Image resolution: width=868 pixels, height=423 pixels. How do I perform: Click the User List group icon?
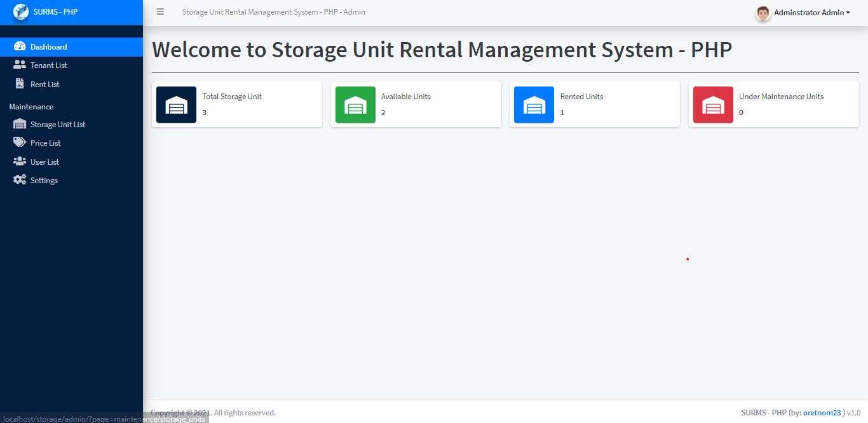pyautogui.click(x=19, y=161)
